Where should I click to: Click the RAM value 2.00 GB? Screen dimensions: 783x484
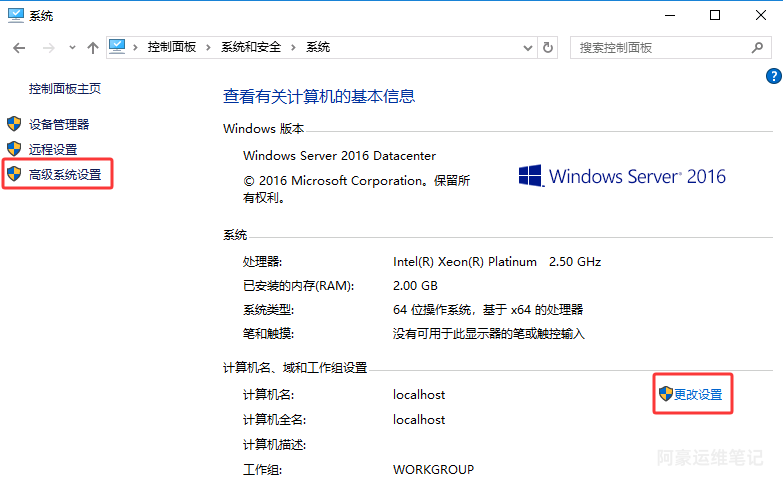[x=415, y=286]
